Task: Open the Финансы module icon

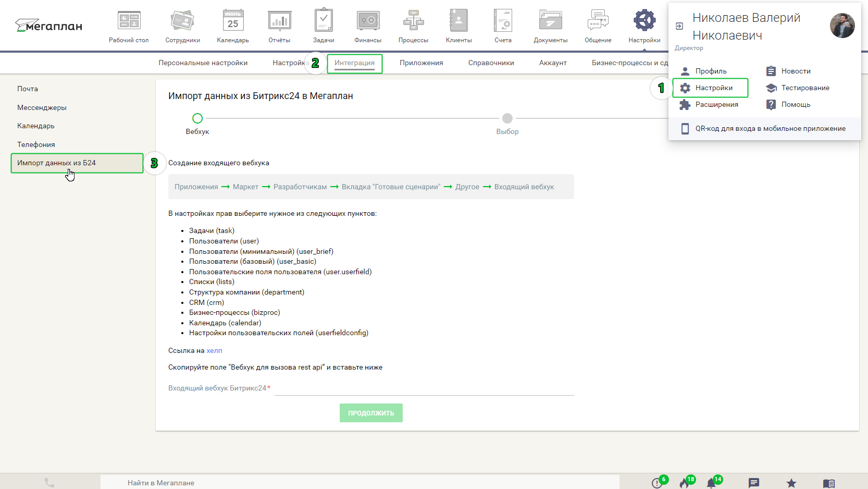Action: [x=368, y=21]
